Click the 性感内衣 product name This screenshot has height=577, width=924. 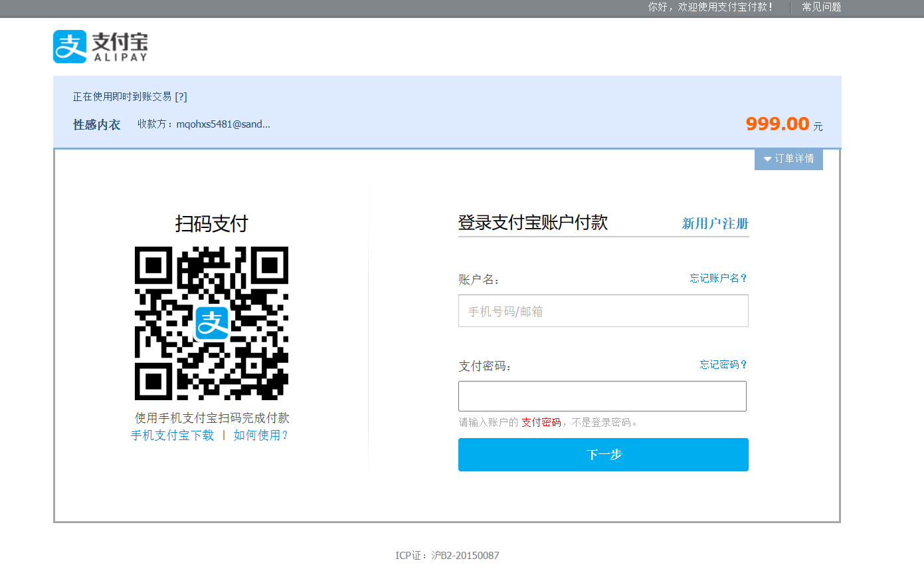coord(97,125)
